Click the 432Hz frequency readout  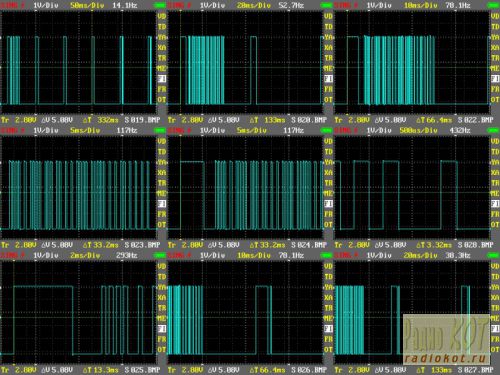pyautogui.click(x=460, y=130)
